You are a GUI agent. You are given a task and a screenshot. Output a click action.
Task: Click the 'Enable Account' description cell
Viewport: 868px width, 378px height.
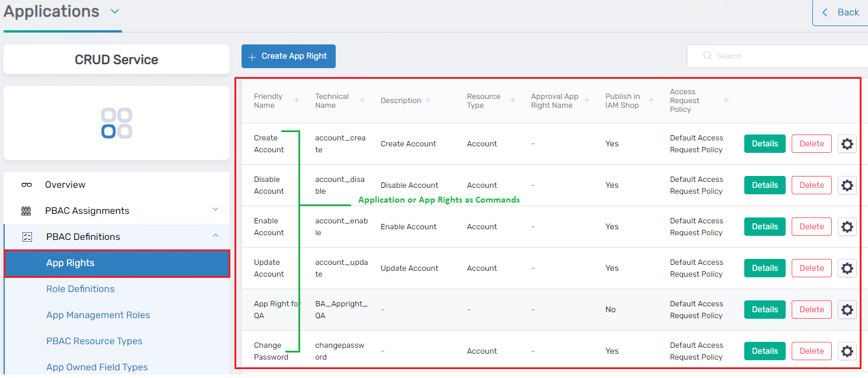(x=409, y=227)
